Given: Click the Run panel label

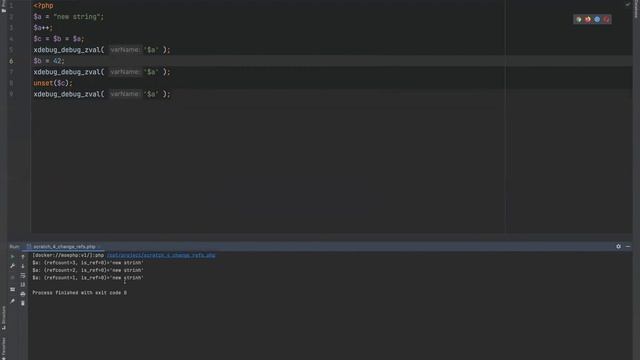Looking at the screenshot, I should coord(14,247).
